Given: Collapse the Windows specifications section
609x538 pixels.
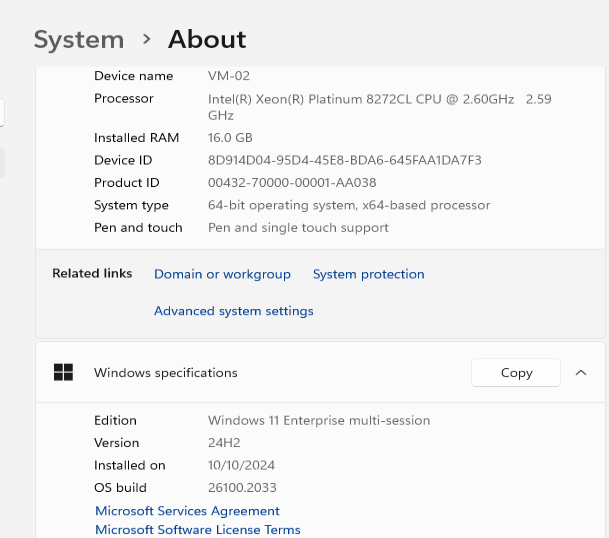Looking at the screenshot, I should [x=581, y=373].
